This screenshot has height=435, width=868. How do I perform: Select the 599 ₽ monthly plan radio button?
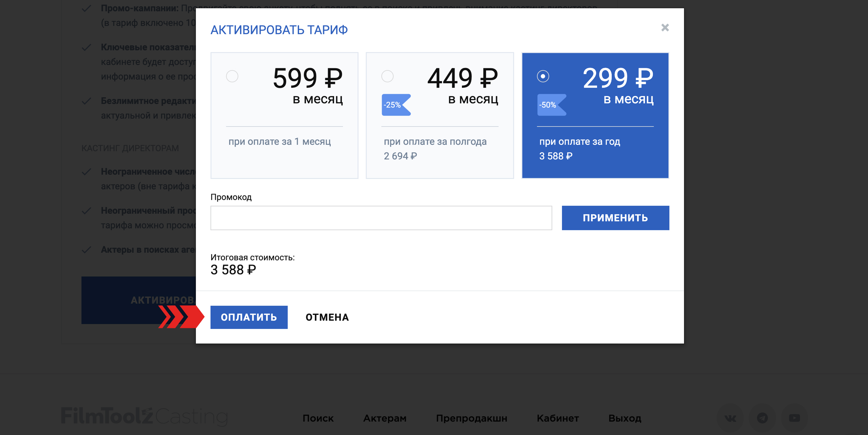point(232,76)
